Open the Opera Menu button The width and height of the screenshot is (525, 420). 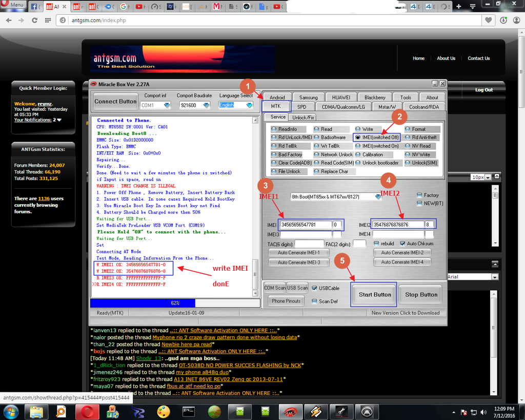(x=13, y=5)
